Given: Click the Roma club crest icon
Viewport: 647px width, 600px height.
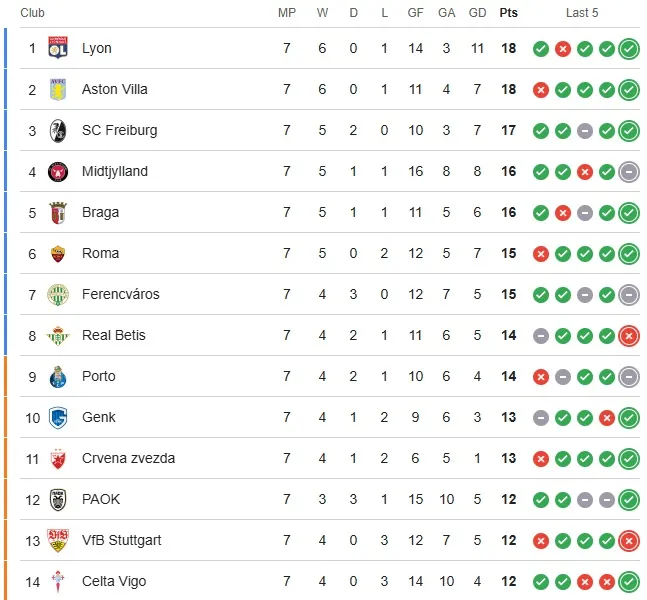Looking at the screenshot, I should point(57,253).
